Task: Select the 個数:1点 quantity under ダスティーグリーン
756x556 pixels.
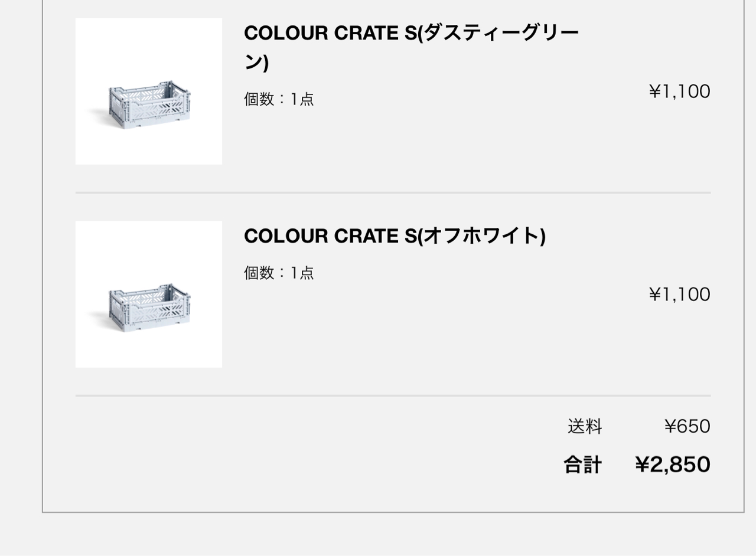Action: tap(279, 99)
